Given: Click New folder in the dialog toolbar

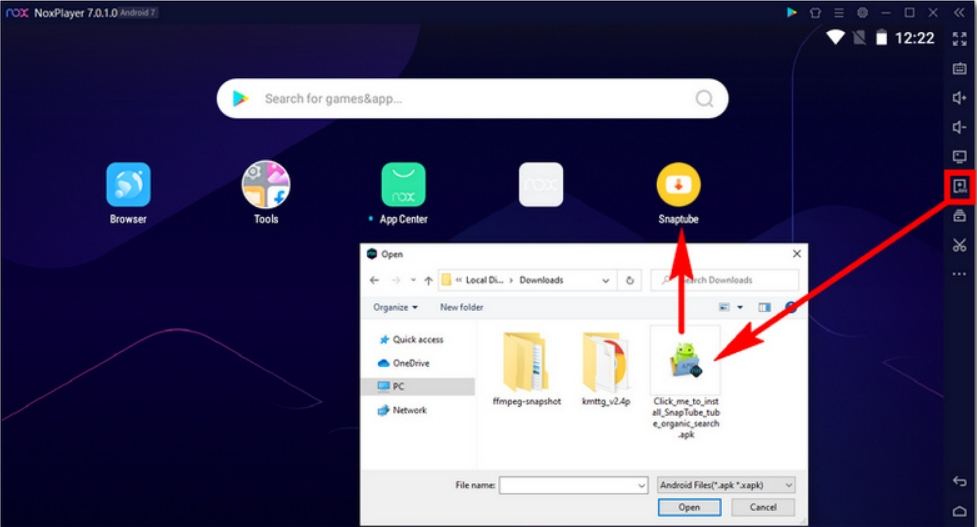Looking at the screenshot, I should (x=462, y=307).
